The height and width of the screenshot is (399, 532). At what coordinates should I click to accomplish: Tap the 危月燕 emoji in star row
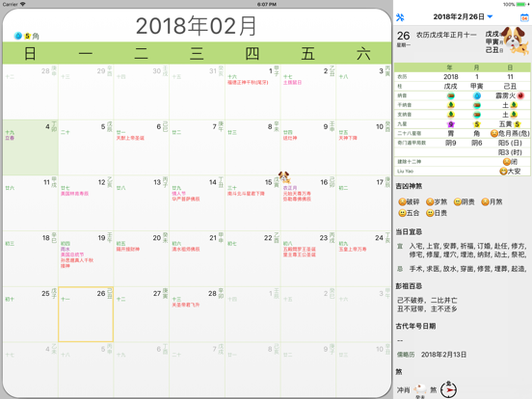point(494,133)
